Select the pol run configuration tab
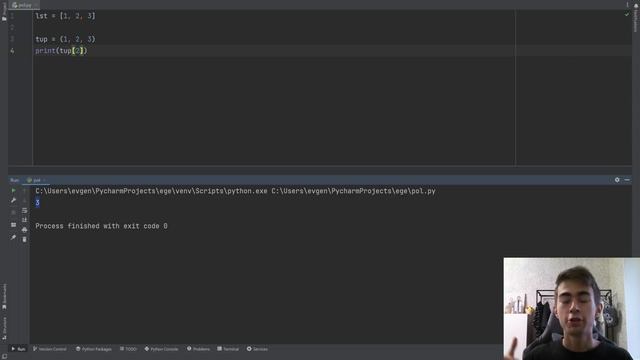 (36, 180)
